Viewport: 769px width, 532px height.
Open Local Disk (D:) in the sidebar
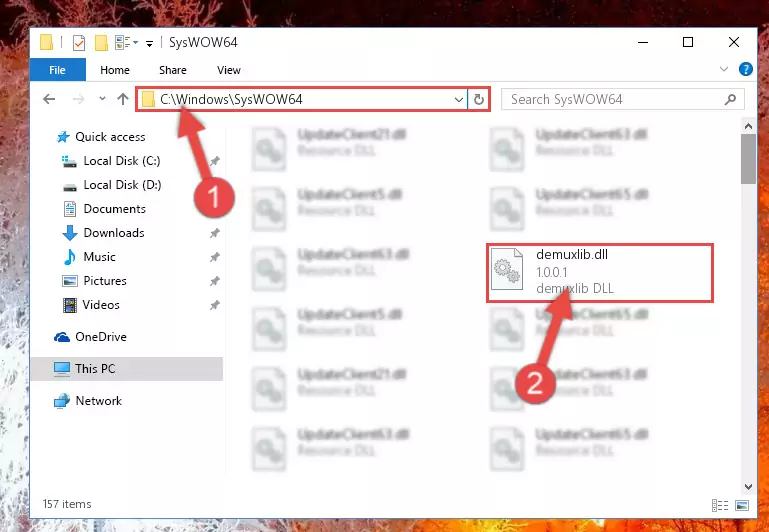click(x=122, y=185)
